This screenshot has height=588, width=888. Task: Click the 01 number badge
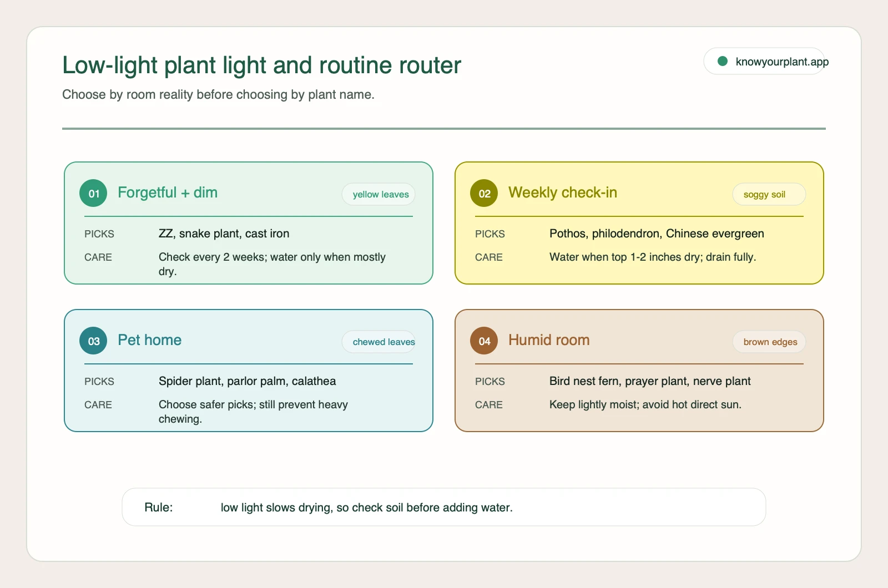[x=93, y=193]
